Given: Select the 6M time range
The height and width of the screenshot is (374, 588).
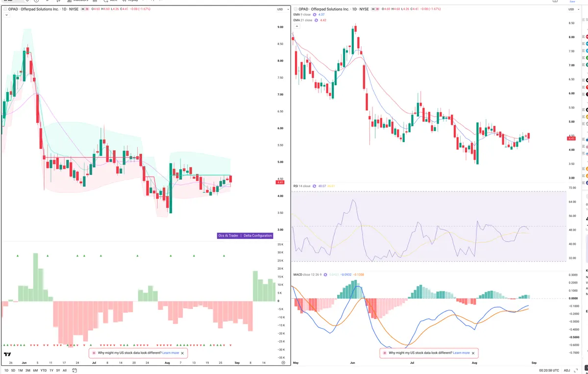Looking at the screenshot, I should click(x=35, y=370).
